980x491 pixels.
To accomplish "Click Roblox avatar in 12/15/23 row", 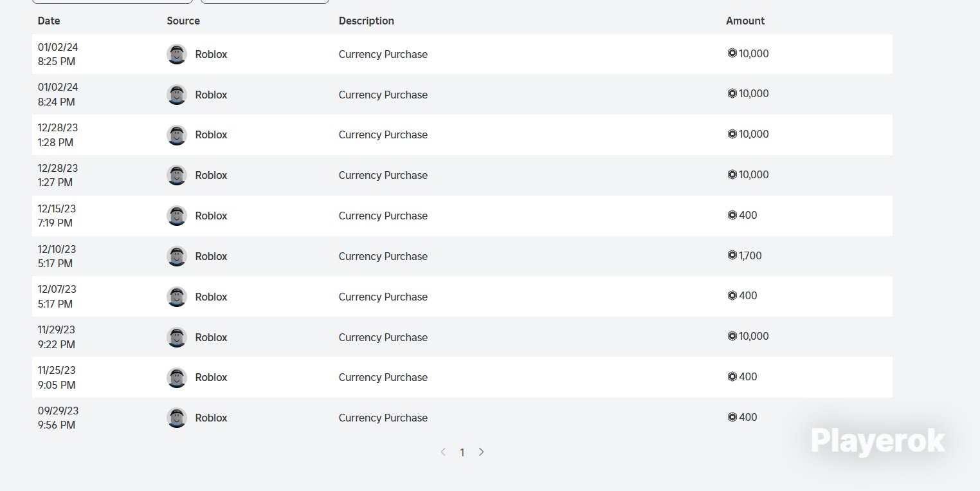I will (177, 216).
